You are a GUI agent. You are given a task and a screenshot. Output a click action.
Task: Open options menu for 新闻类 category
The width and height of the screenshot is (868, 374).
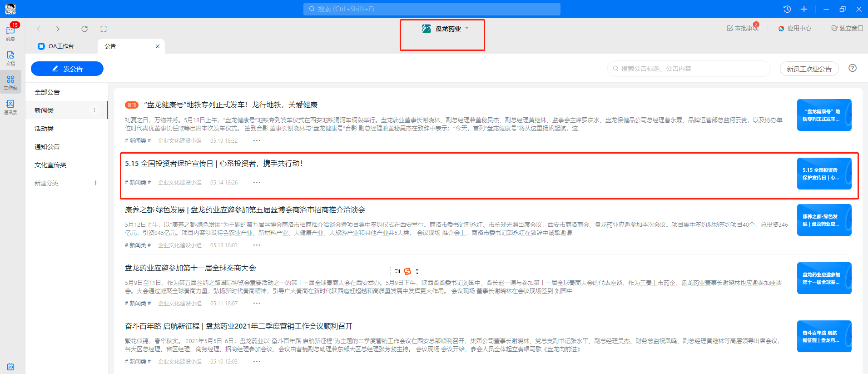click(x=94, y=110)
